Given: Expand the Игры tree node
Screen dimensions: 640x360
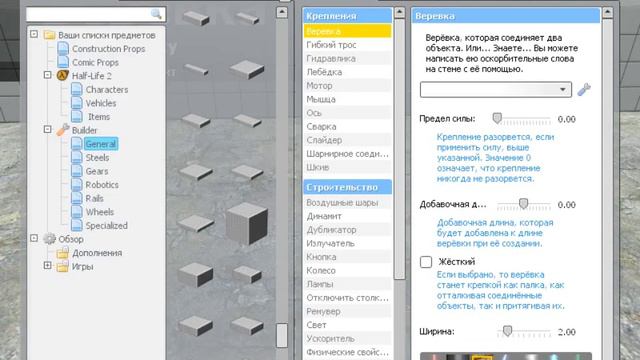Looking at the screenshot, I should 48,265.
